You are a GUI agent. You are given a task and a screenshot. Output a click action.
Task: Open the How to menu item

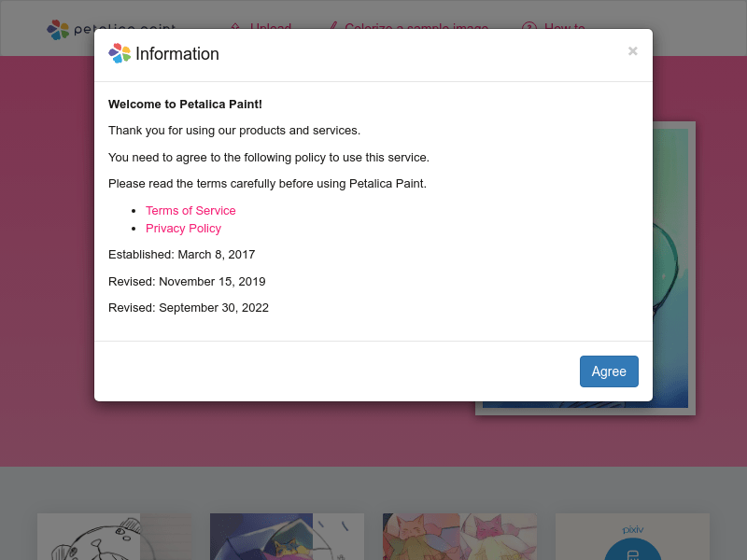565,26
